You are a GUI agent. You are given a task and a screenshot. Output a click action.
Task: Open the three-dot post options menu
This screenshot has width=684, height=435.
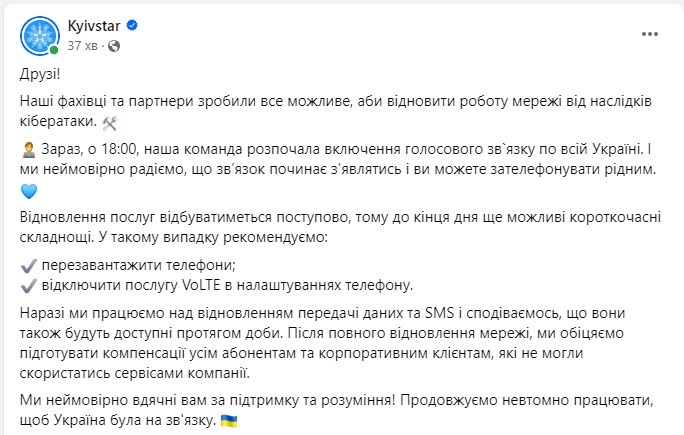650,34
